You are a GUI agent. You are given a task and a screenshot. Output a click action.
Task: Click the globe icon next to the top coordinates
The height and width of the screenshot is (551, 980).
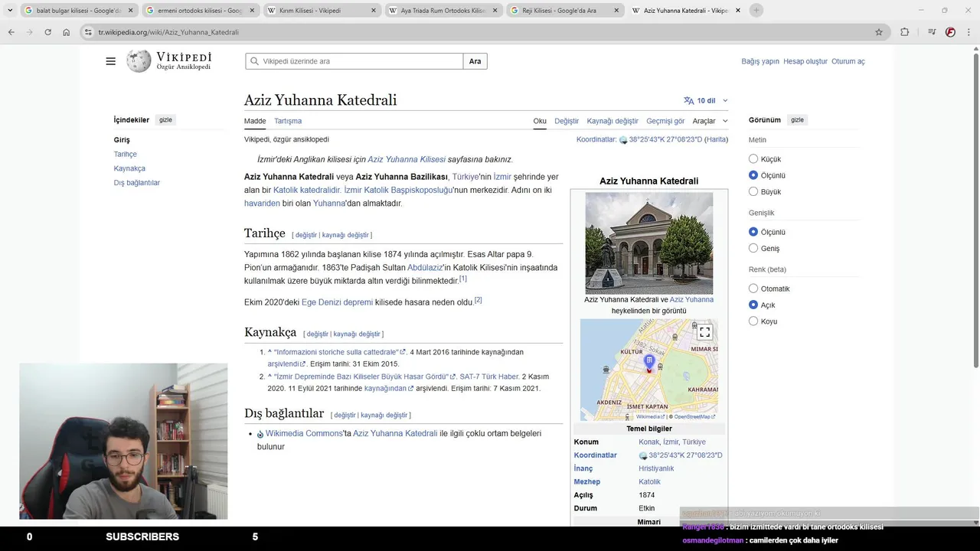click(x=623, y=140)
